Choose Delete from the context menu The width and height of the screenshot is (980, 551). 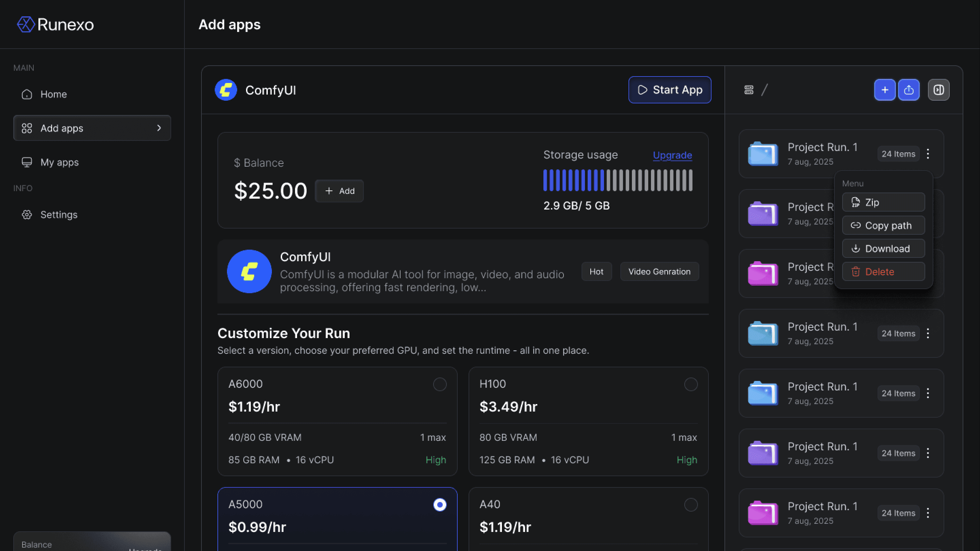tap(883, 271)
